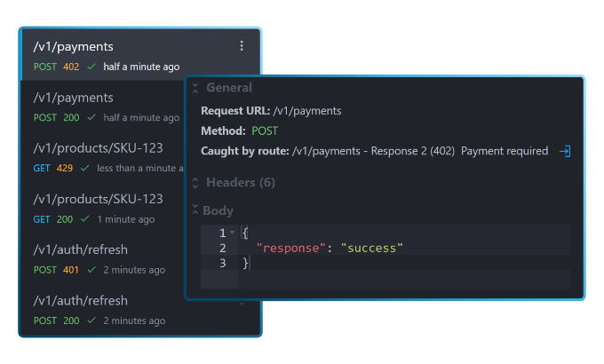Click the checkmark icon on the POST 401 entry
The height and width of the screenshot is (364, 604).
pyautogui.click(x=91, y=270)
